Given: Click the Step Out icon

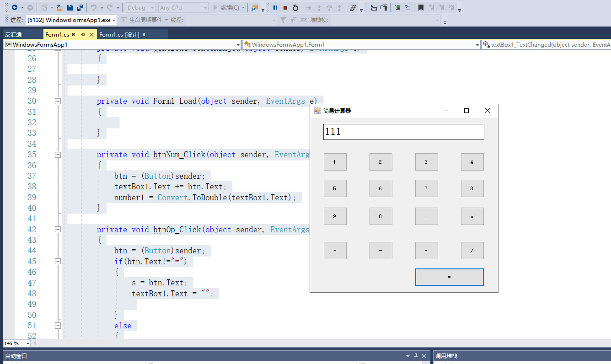Looking at the screenshot, I should click(x=339, y=7).
